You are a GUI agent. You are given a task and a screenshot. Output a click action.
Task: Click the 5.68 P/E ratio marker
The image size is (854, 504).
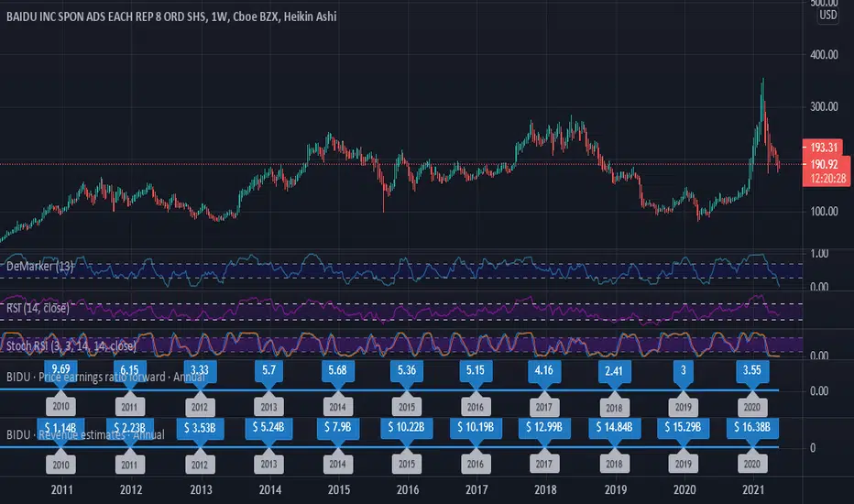[x=337, y=370]
